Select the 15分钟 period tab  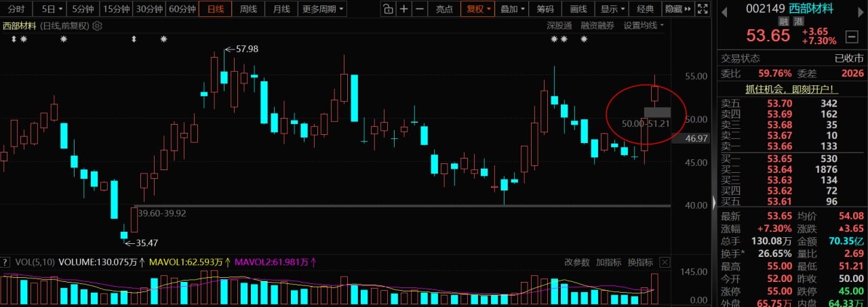pos(116,9)
